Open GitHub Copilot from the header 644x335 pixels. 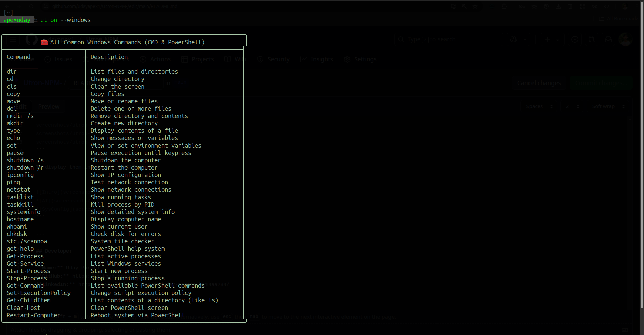[x=513, y=39]
